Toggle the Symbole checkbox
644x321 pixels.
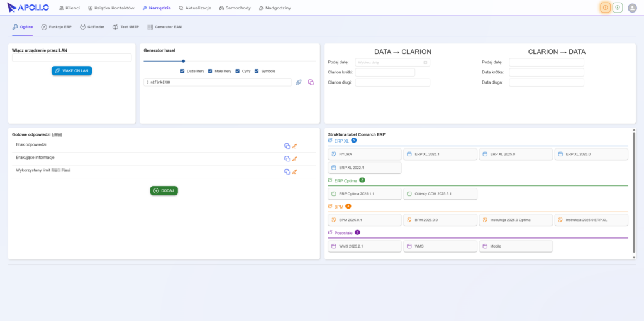[x=257, y=71]
